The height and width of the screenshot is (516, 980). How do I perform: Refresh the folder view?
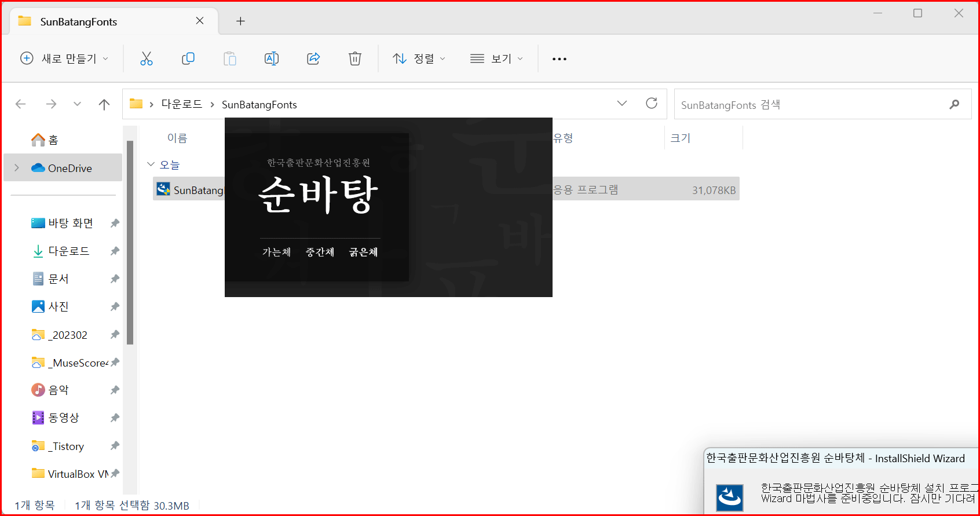pyautogui.click(x=652, y=104)
